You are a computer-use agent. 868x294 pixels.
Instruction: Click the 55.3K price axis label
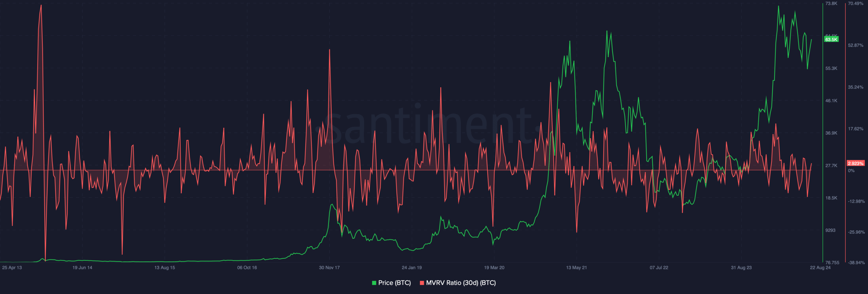click(x=831, y=68)
